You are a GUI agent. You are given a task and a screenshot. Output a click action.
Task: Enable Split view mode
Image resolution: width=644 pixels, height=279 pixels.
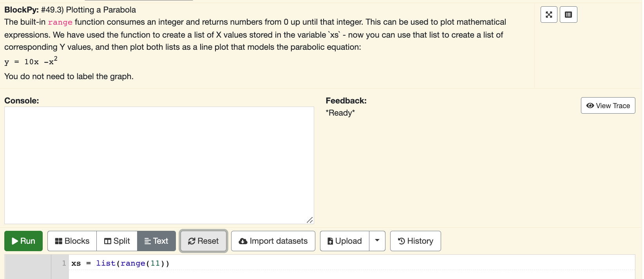[x=116, y=241]
